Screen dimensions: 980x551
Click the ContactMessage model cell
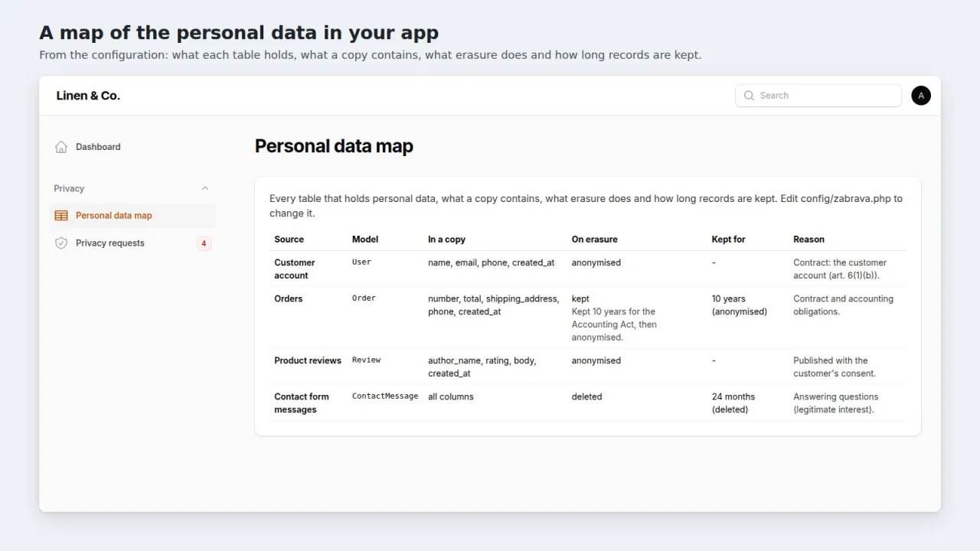coord(385,396)
